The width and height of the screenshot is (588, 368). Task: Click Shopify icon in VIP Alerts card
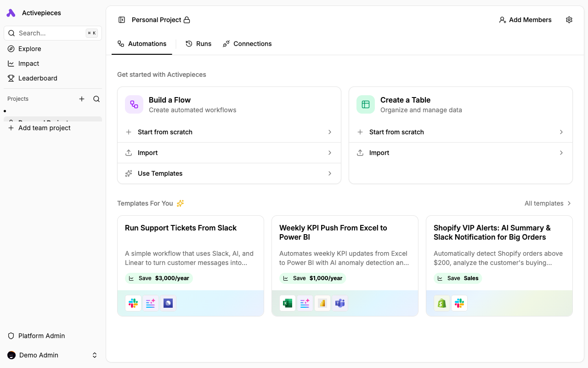[x=442, y=303]
